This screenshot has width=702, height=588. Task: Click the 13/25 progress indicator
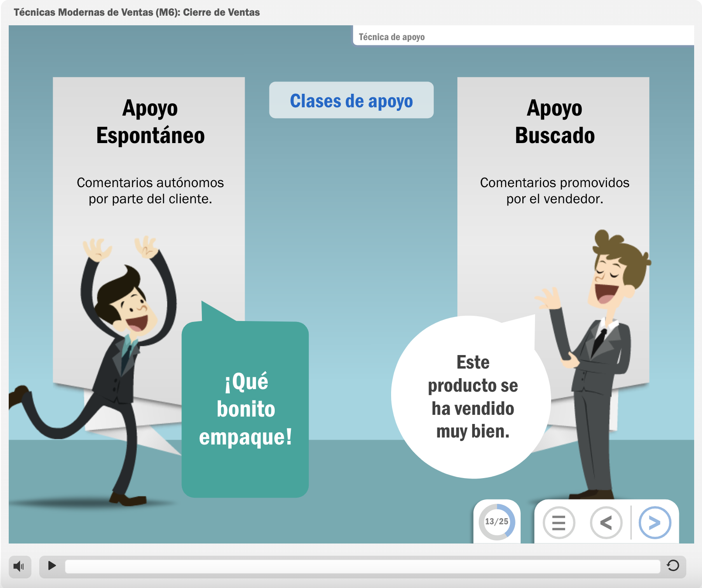coord(497,522)
